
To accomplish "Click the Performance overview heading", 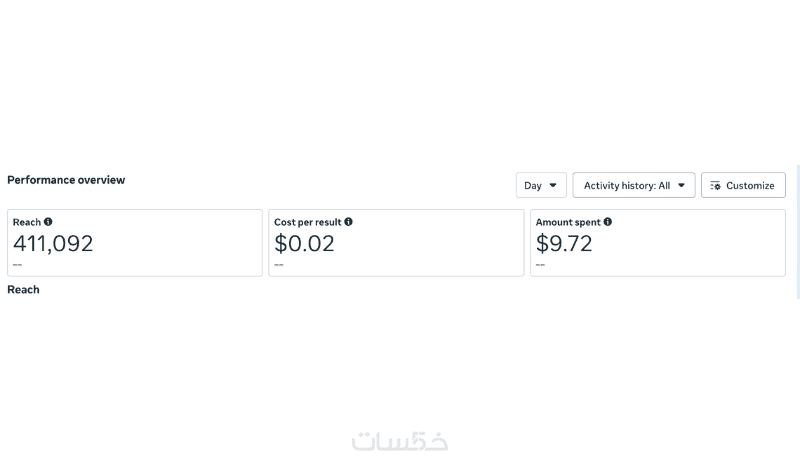I will pyautogui.click(x=66, y=180).
